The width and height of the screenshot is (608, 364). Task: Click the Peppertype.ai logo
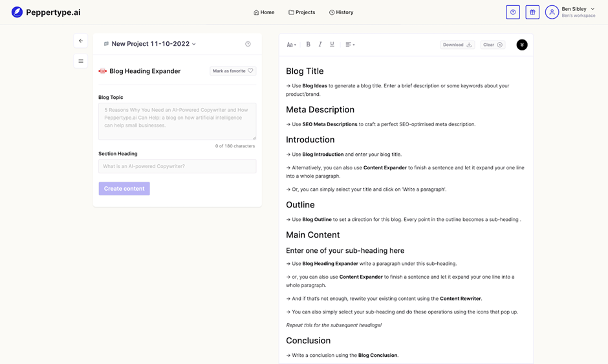tap(46, 12)
